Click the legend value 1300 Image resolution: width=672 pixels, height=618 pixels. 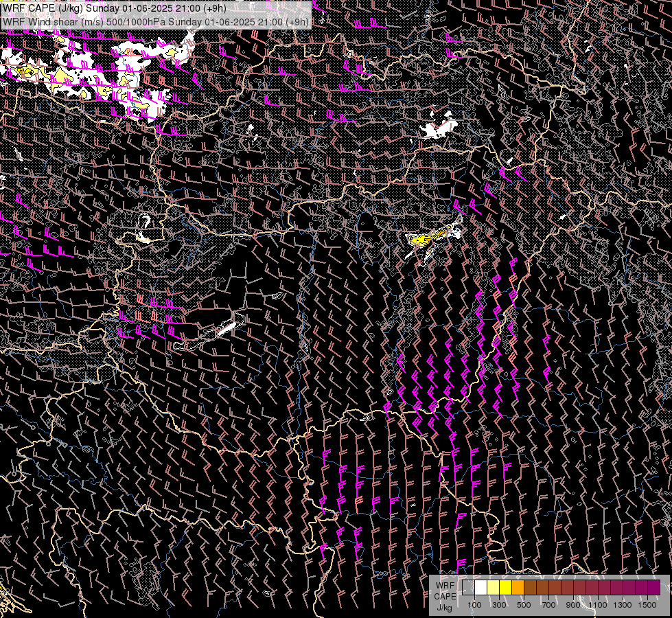click(623, 605)
